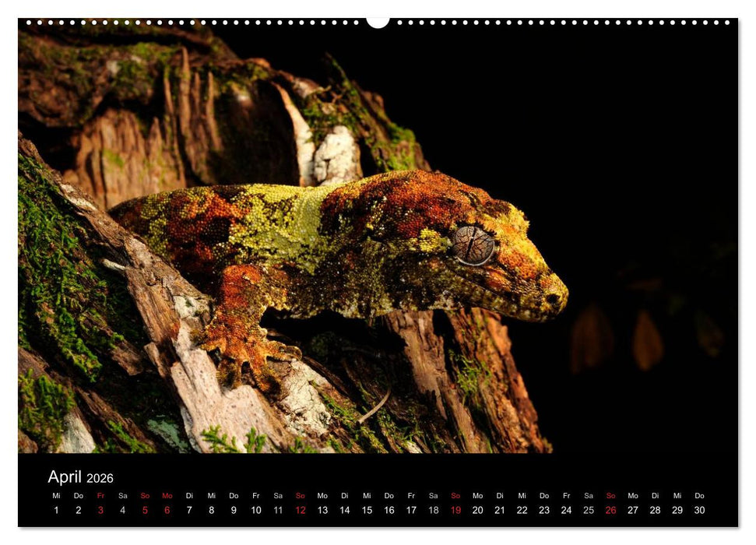Click the spiral binding at the top
The image size is (756, 545).
click(378, 26)
